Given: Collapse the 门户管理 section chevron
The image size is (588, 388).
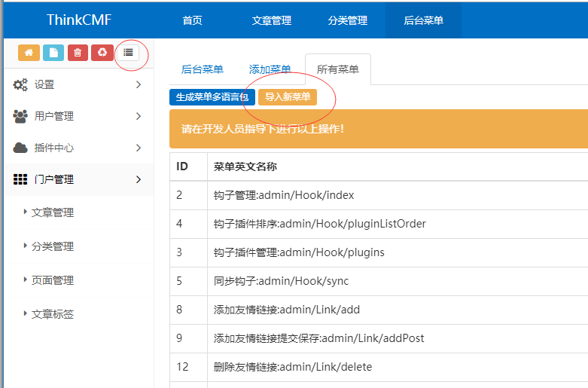Looking at the screenshot, I should (x=138, y=180).
